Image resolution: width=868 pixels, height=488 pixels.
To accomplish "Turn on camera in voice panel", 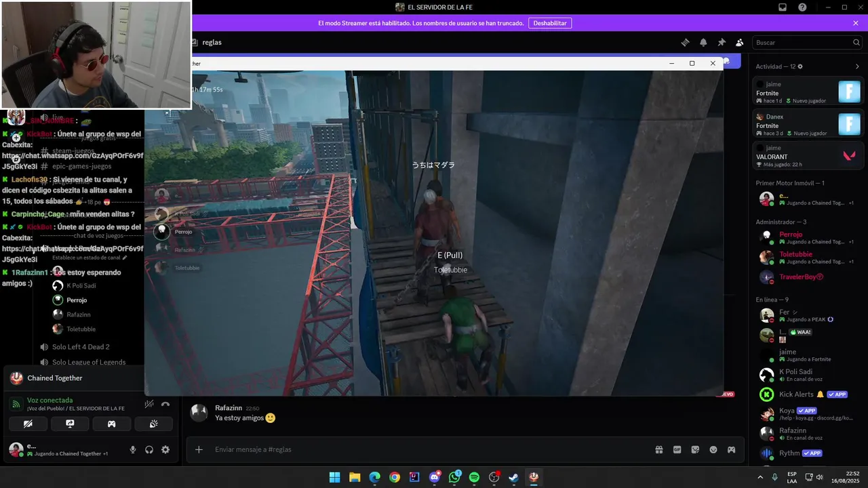I will [28, 424].
